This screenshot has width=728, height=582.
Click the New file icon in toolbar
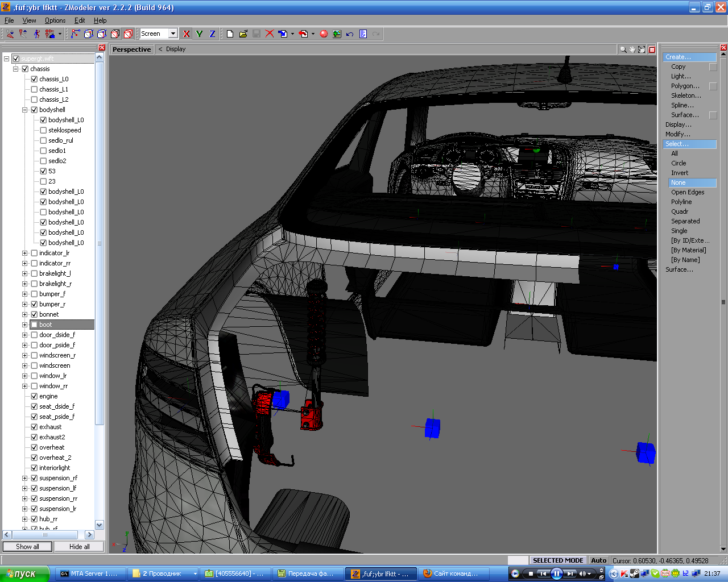(x=230, y=34)
